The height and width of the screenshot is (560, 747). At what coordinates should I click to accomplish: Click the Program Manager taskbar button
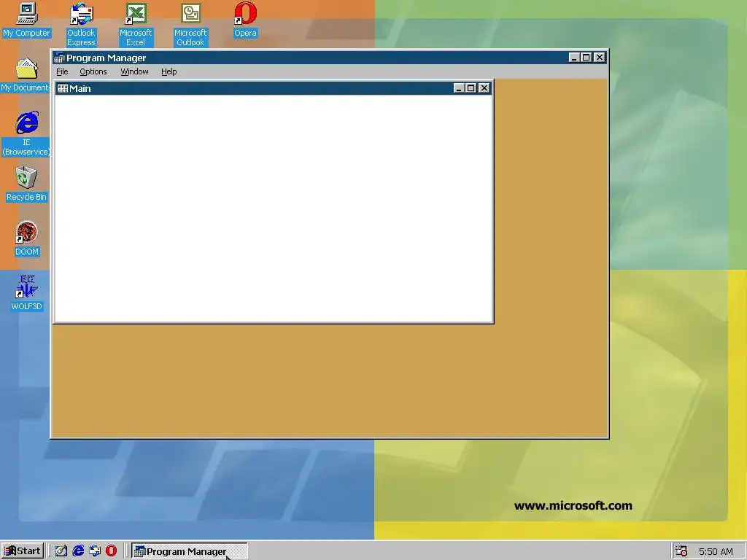click(189, 551)
